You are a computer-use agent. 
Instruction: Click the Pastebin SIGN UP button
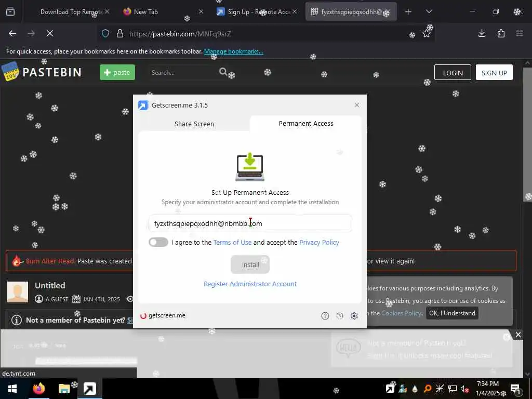coord(494,73)
